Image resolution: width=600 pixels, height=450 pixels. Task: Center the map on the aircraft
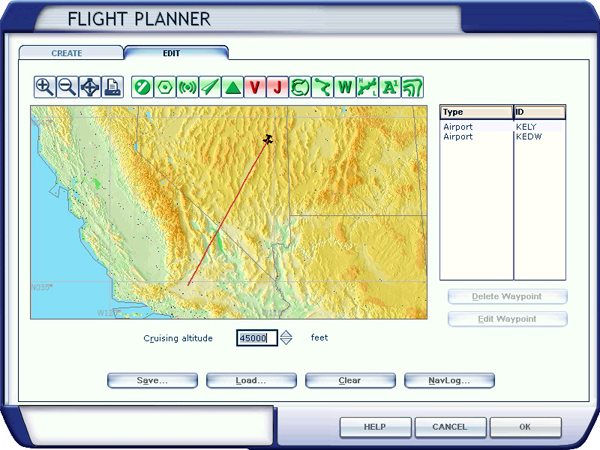click(90, 87)
